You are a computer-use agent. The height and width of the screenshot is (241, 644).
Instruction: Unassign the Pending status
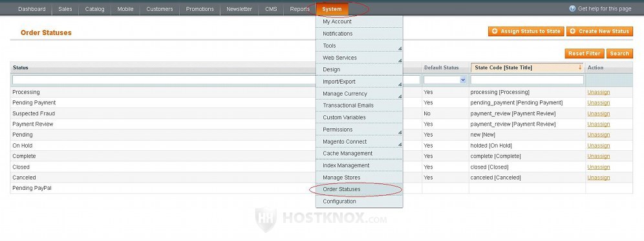click(598, 135)
